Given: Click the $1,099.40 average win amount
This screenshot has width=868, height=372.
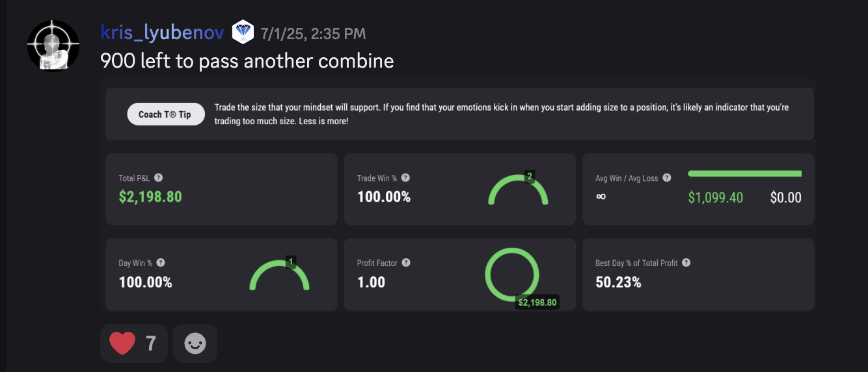Looking at the screenshot, I should 715,198.
